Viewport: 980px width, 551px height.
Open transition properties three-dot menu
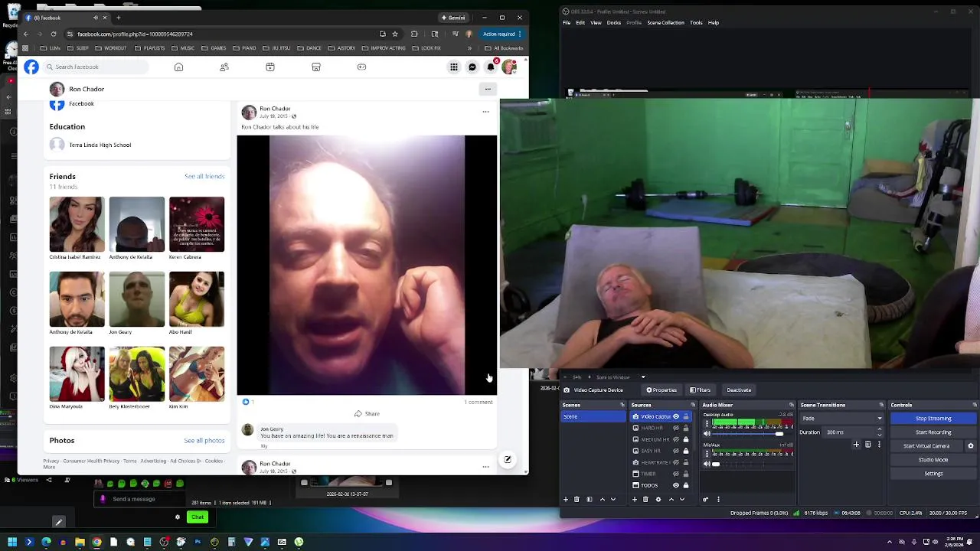pyautogui.click(x=879, y=445)
